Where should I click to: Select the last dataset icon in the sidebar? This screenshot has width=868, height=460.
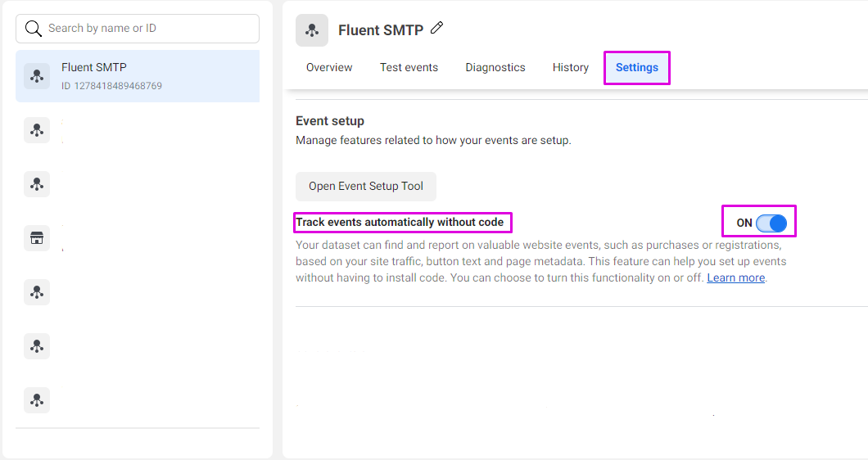(x=37, y=400)
